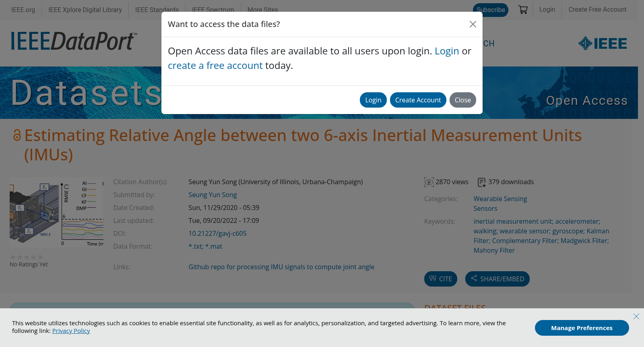Follow the inline Login link in dialog text
644x347 pixels.
click(x=447, y=51)
